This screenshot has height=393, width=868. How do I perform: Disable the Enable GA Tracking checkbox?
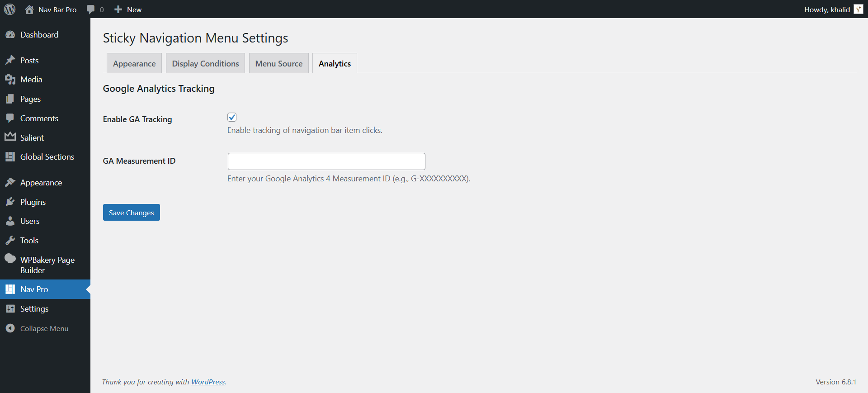click(232, 118)
